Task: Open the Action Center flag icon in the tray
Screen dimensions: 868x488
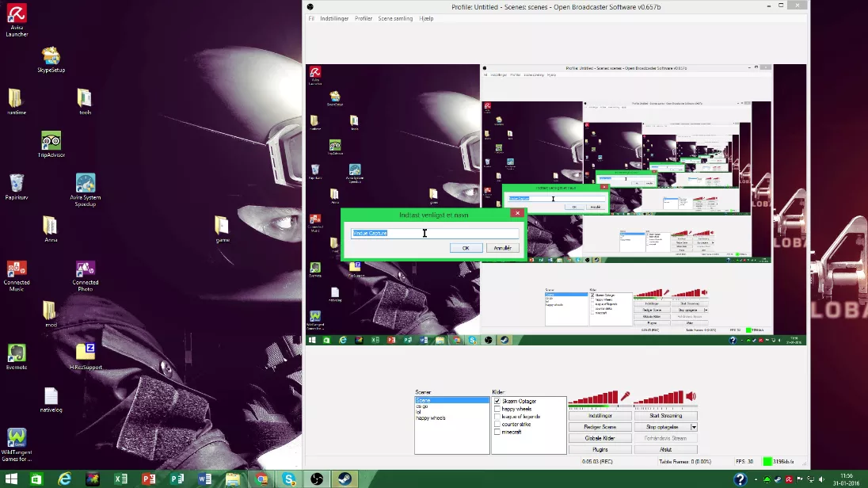Action: click(x=800, y=479)
